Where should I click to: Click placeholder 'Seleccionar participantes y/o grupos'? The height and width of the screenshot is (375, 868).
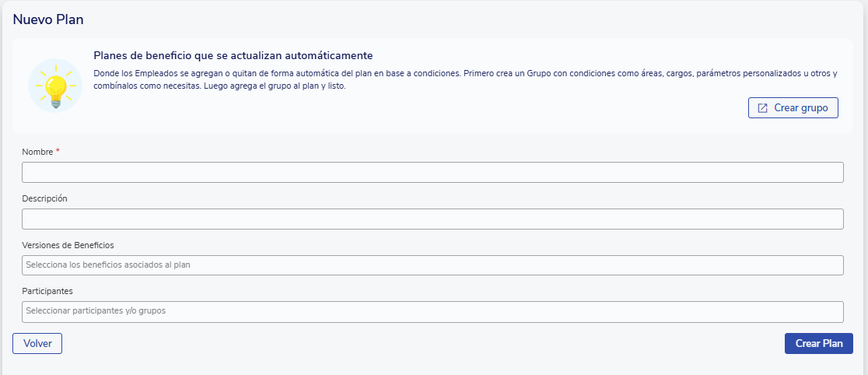pyautogui.click(x=96, y=311)
